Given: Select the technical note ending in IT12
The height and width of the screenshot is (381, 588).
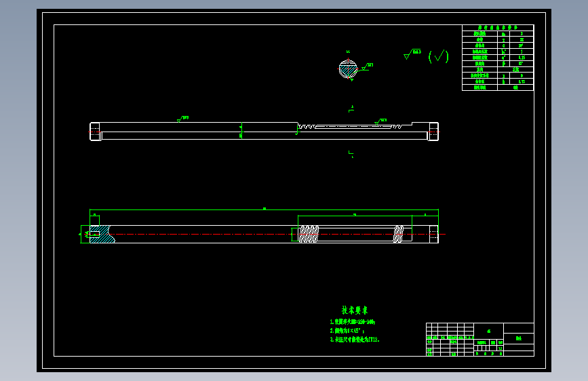Looking at the screenshot, I should [355, 340].
